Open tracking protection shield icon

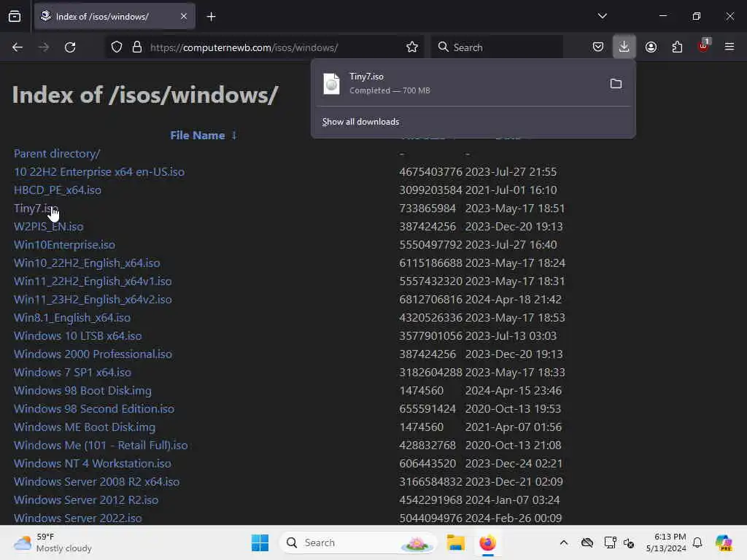point(117,47)
